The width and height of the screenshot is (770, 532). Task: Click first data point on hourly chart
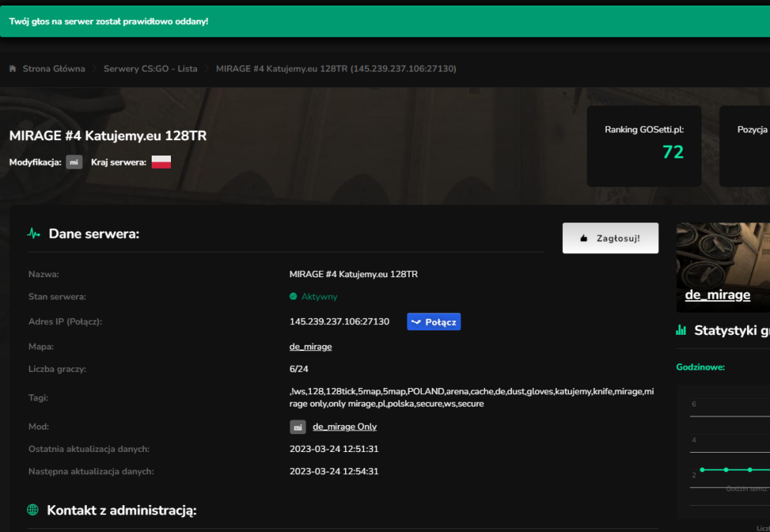(702, 470)
